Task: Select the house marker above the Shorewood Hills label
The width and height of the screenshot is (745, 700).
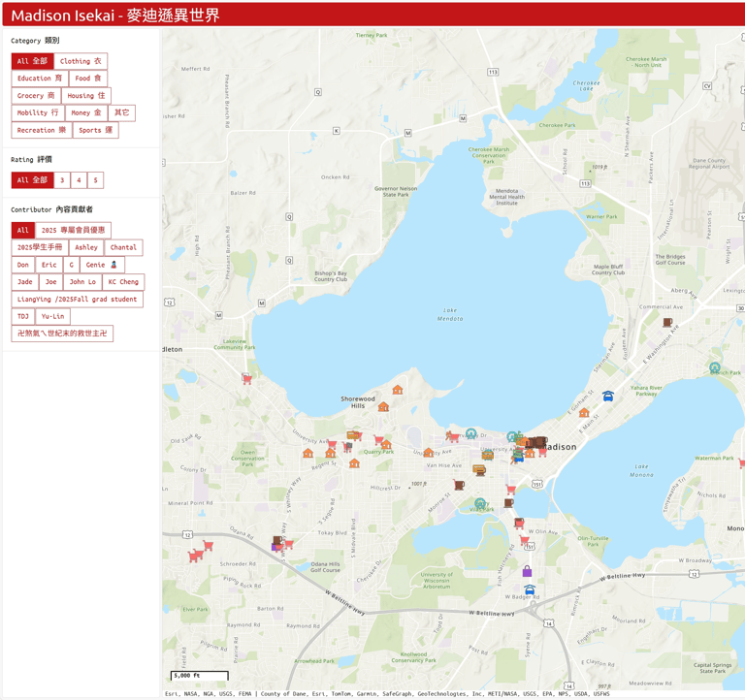Action: pyautogui.click(x=398, y=390)
